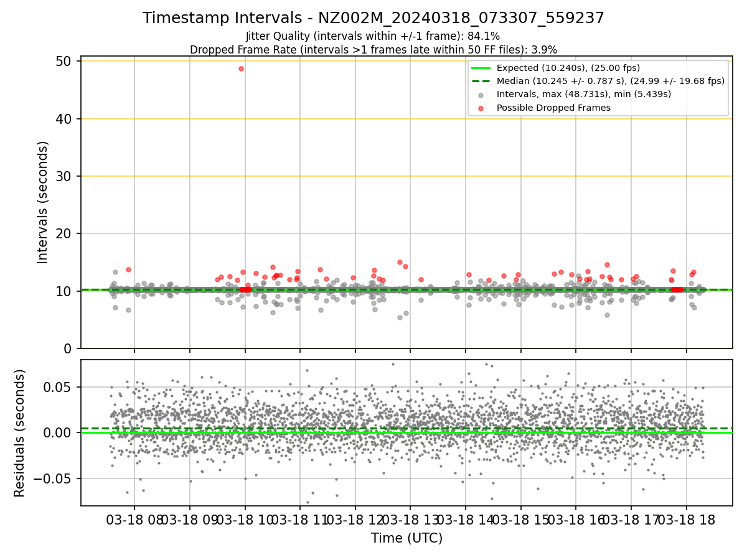The image size is (747, 560).
Task: Click the gray dot marker in the legend
Action: pyautogui.click(x=482, y=95)
